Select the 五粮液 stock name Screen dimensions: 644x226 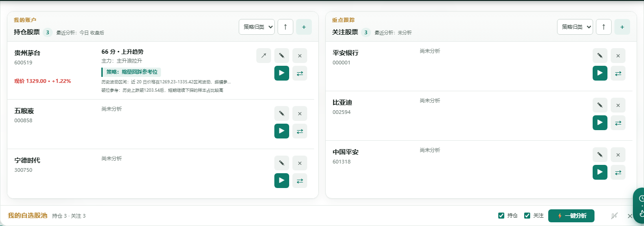(x=24, y=111)
